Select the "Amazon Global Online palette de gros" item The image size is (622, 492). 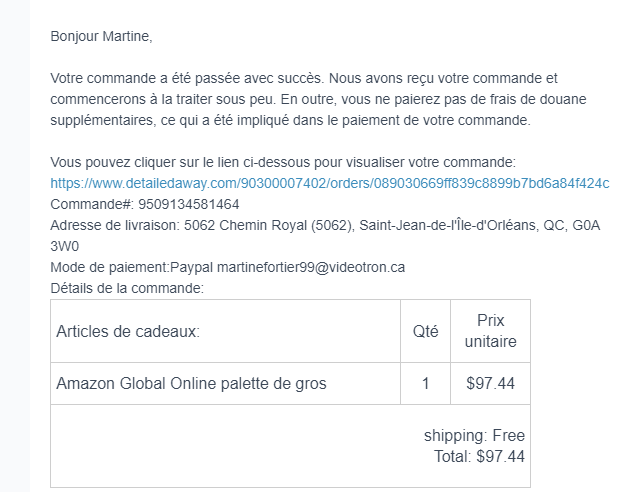coord(191,383)
